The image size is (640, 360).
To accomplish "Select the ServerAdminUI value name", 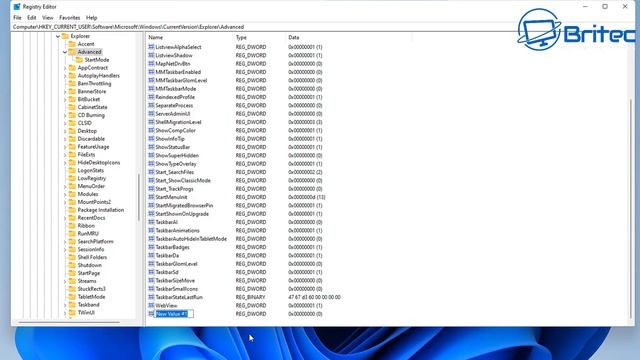I will tap(173, 114).
